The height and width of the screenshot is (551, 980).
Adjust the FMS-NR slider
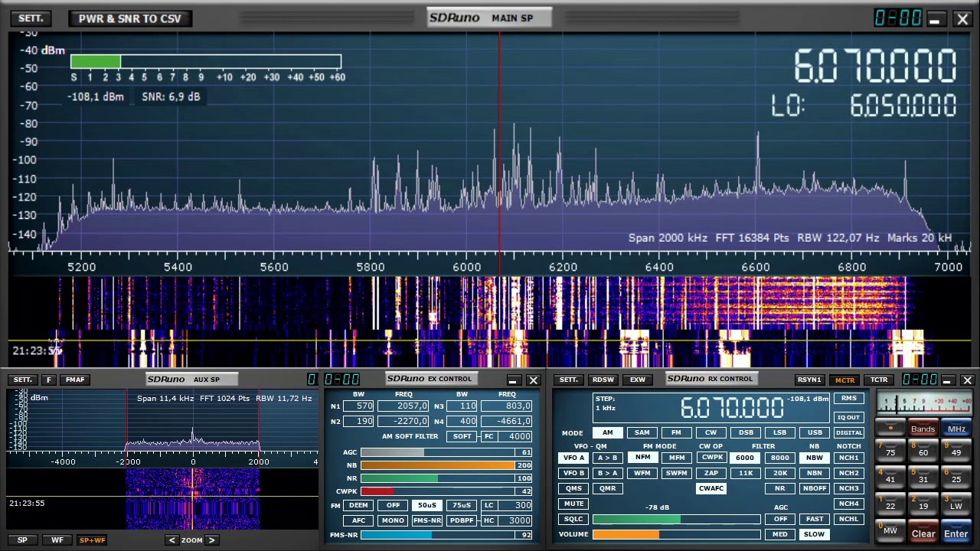[446, 535]
